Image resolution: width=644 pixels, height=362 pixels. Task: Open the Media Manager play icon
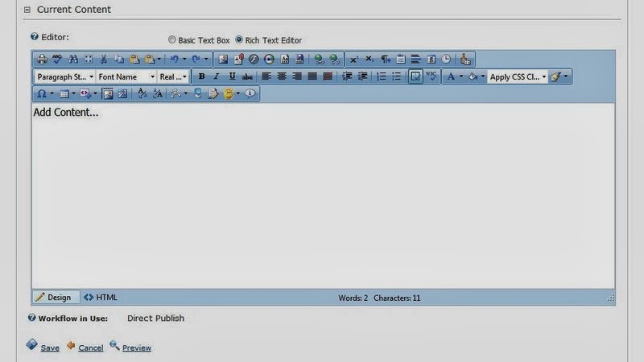pyautogui.click(x=269, y=59)
